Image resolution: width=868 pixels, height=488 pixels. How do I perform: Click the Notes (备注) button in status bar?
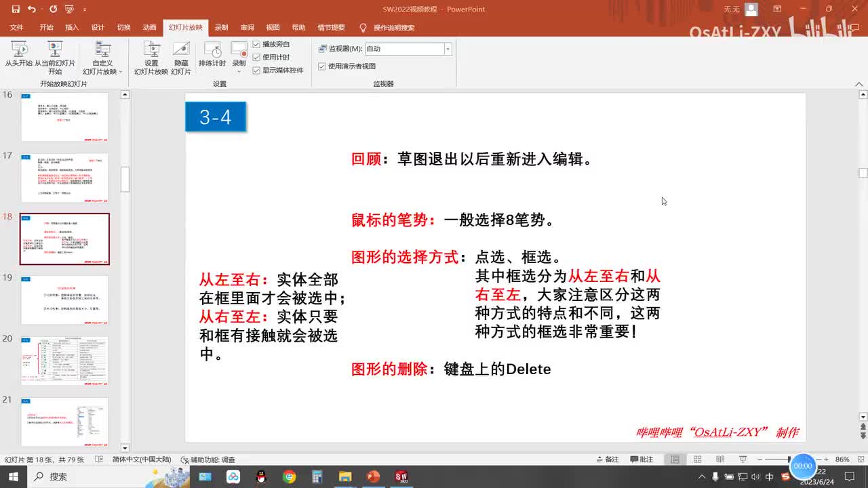[x=607, y=460]
